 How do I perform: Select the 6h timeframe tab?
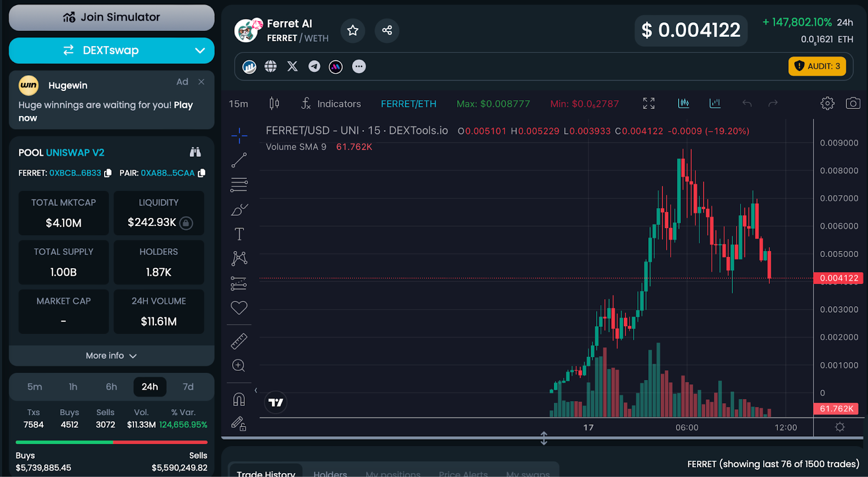(111, 386)
